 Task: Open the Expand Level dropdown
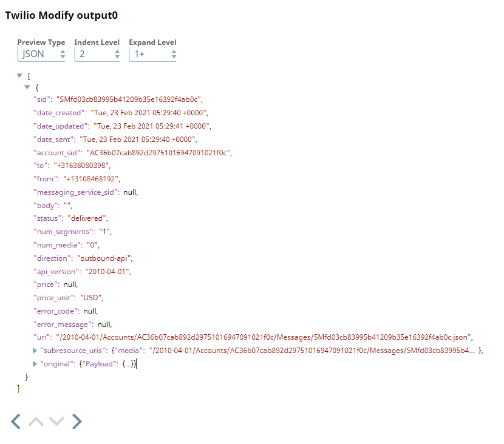click(x=152, y=54)
